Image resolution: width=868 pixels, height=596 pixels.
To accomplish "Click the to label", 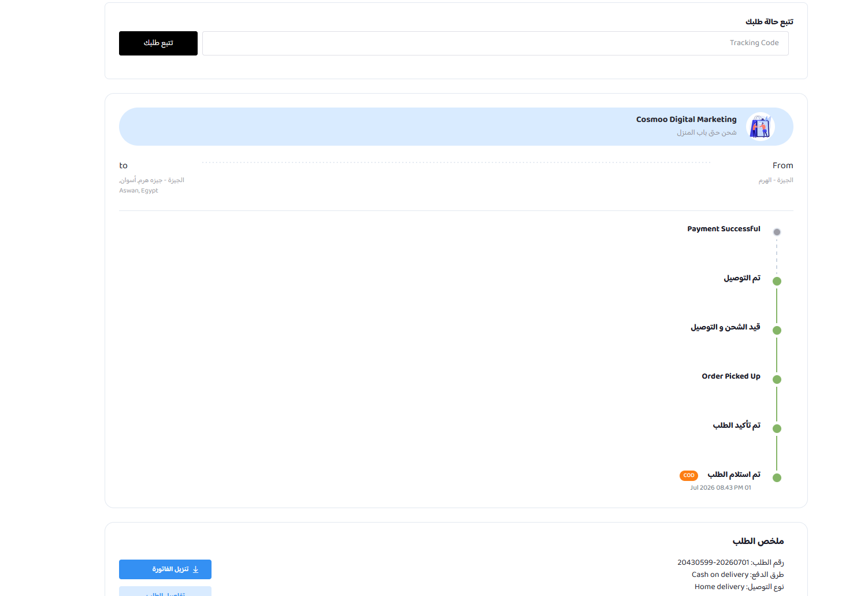I will click(x=123, y=165).
